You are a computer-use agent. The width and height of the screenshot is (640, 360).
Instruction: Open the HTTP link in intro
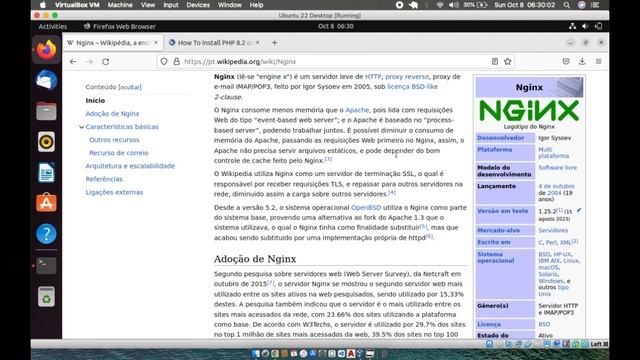[x=373, y=76]
